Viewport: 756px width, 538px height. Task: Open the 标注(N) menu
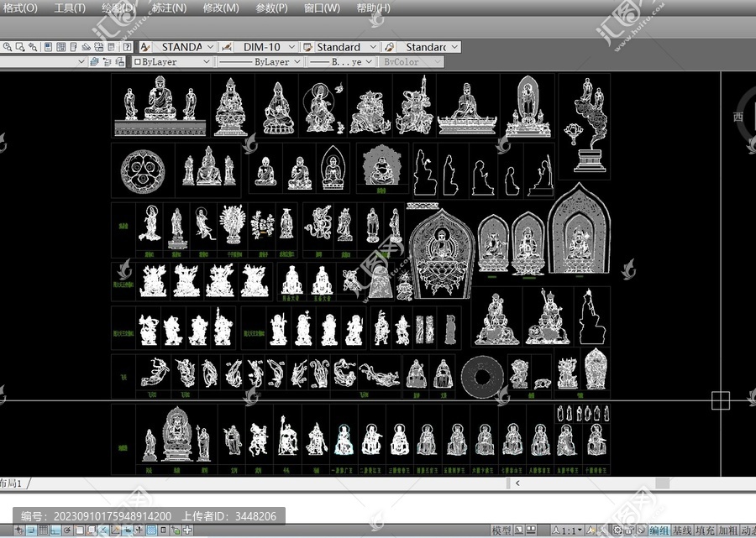(x=169, y=8)
